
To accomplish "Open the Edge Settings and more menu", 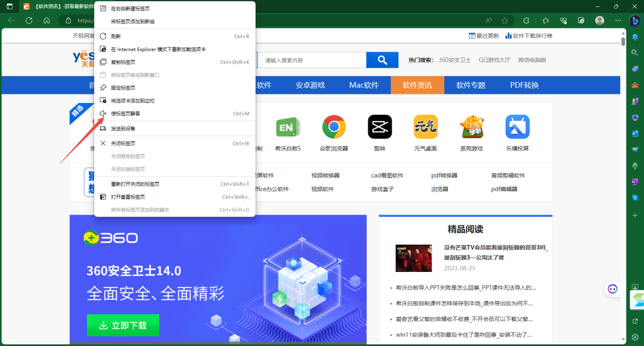I will pyautogui.click(x=617, y=20).
